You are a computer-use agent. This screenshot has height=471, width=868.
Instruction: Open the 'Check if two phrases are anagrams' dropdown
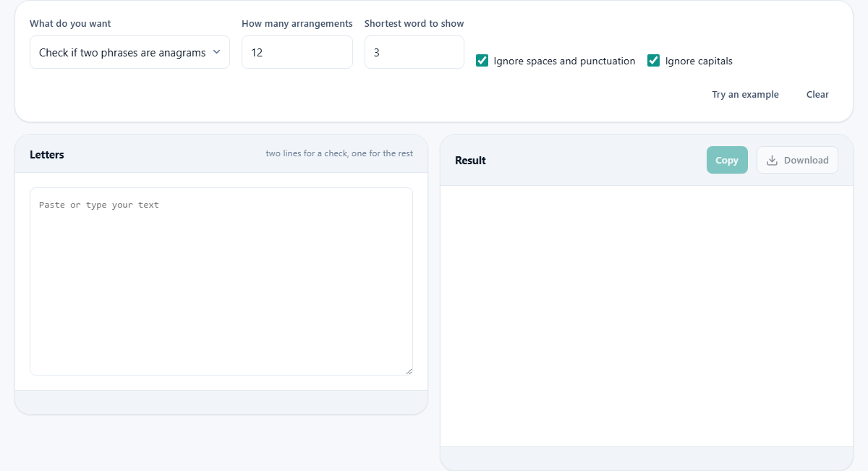129,52
